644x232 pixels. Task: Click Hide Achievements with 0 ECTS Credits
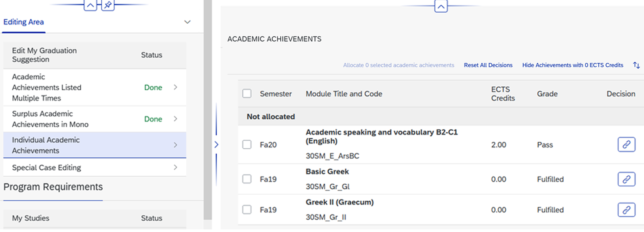click(x=572, y=65)
